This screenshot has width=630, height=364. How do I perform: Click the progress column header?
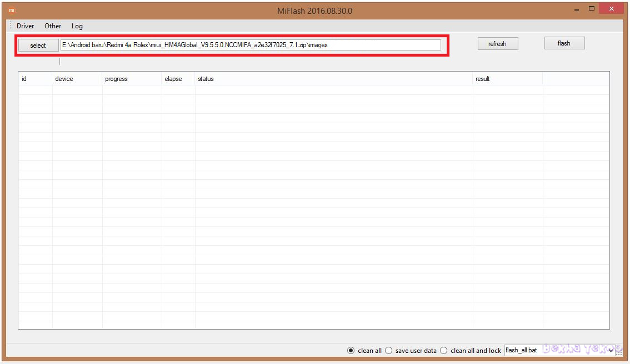(132, 79)
